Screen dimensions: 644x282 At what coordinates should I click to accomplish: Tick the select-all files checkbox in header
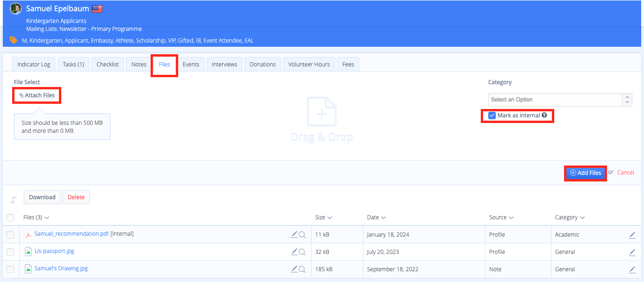(x=10, y=217)
